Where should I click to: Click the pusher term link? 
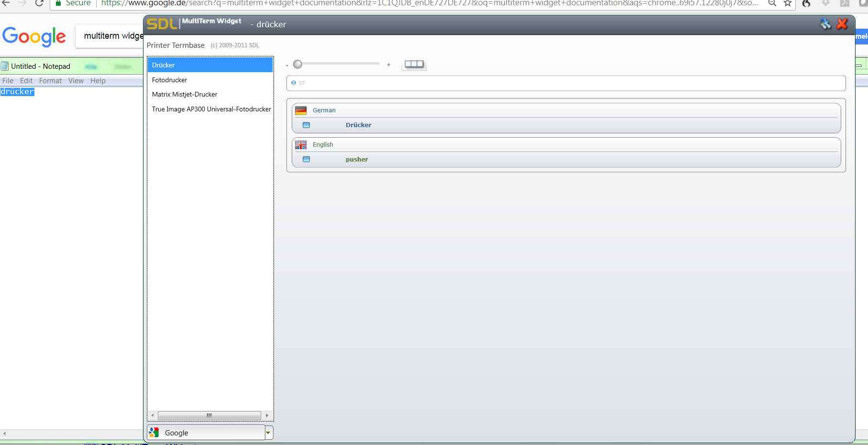click(x=357, y=159)
